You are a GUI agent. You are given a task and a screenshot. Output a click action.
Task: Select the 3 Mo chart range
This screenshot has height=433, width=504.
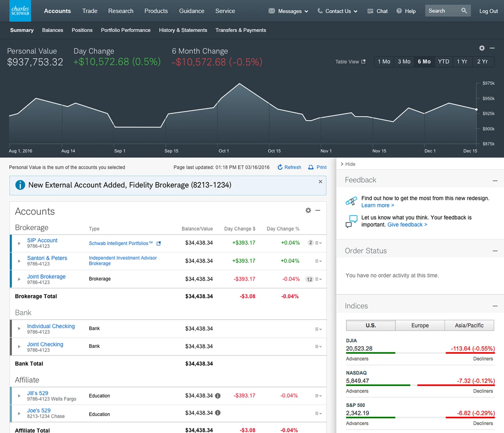pos(404,62)
